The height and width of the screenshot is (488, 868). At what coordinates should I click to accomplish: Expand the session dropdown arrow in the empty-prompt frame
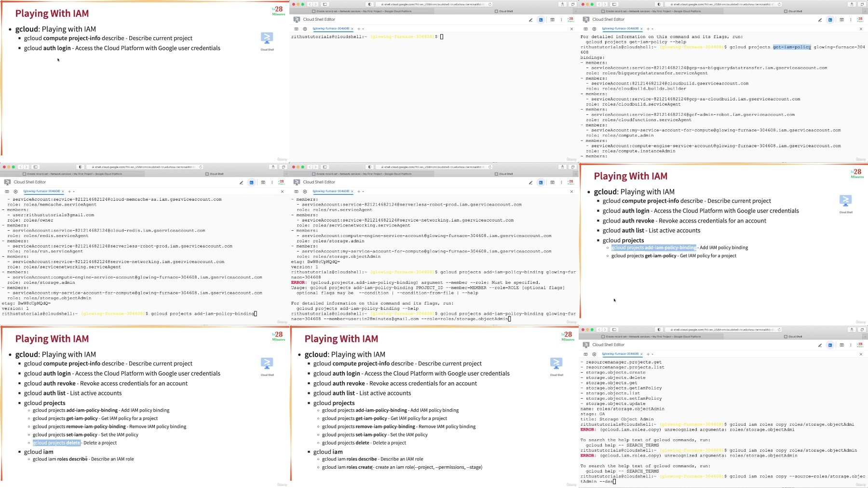(x=363, y=29)
